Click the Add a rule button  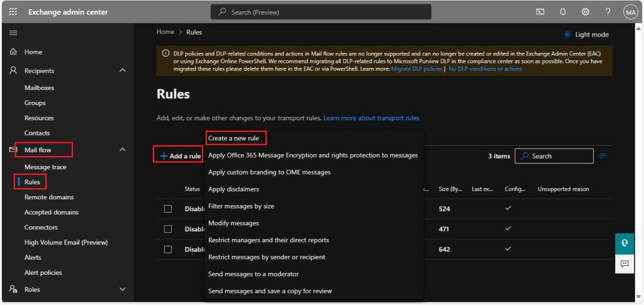[180, 156]
